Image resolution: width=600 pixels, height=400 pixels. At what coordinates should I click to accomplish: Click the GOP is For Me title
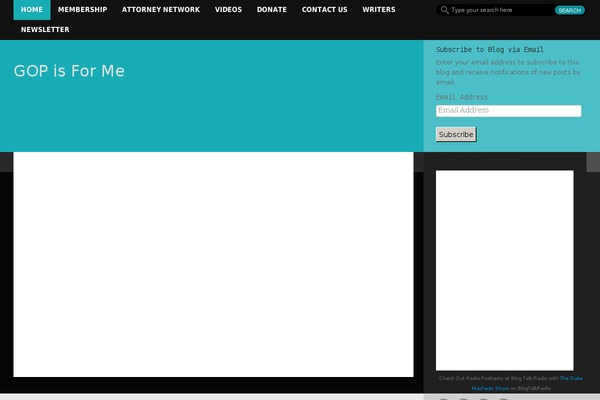69,71
